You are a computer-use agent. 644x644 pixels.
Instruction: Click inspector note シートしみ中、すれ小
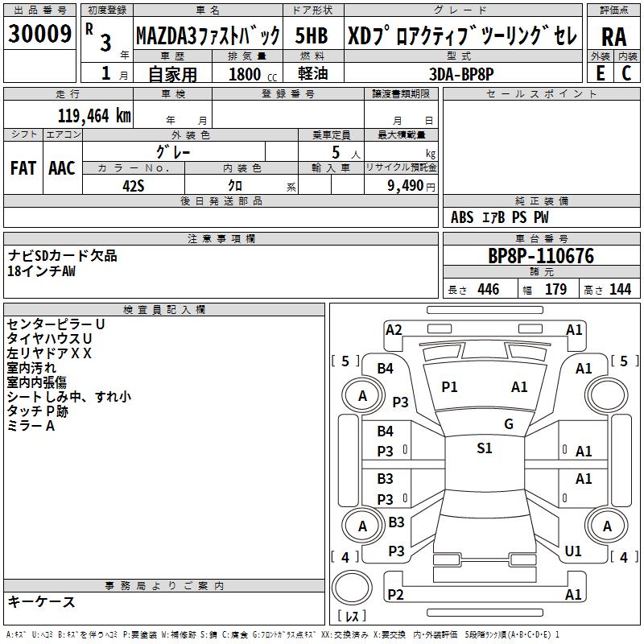[68, 397]
